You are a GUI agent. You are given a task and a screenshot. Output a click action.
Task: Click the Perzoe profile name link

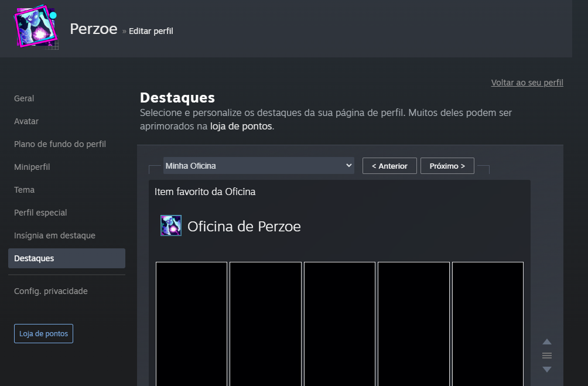[94, 29]
